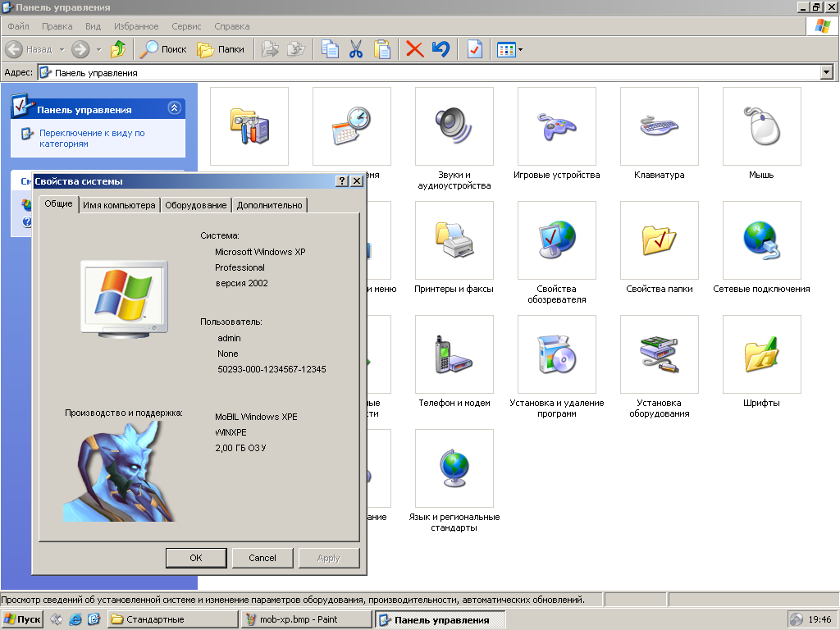Open Сетевые подключения globe icon
Image resolution: width=840 pixels, height=630 pixels.
tap(762, 240)
